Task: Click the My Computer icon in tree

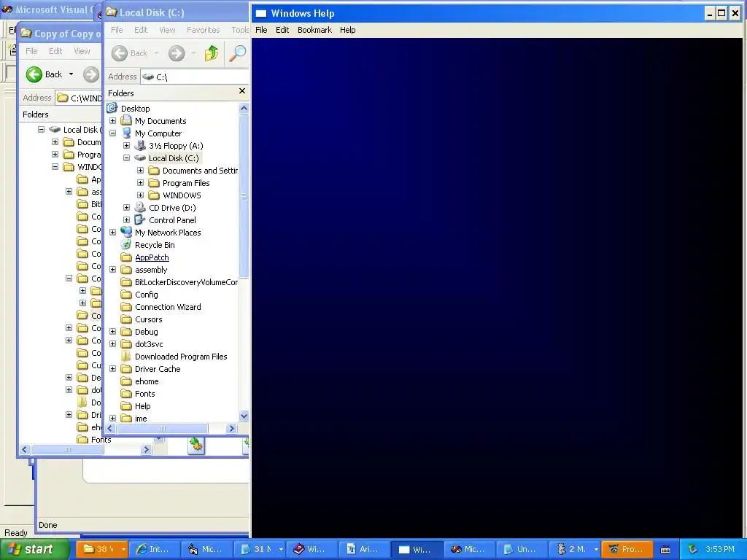Action: coord(126,133)
